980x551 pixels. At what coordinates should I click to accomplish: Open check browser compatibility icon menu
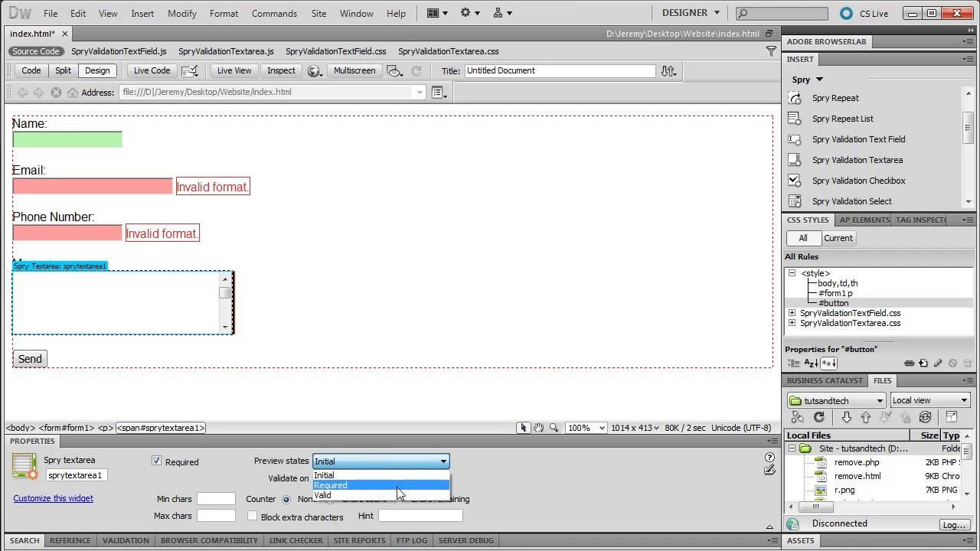tap(190, 70)
